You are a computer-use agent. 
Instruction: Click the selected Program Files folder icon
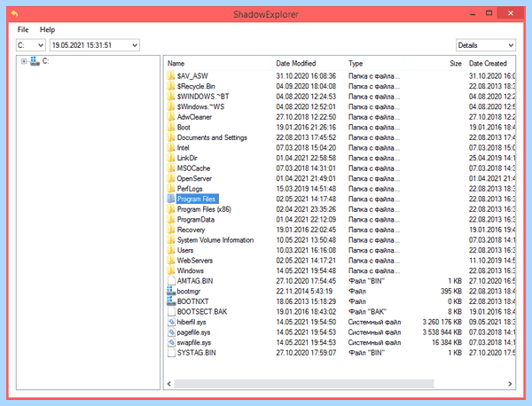(171, 199)
